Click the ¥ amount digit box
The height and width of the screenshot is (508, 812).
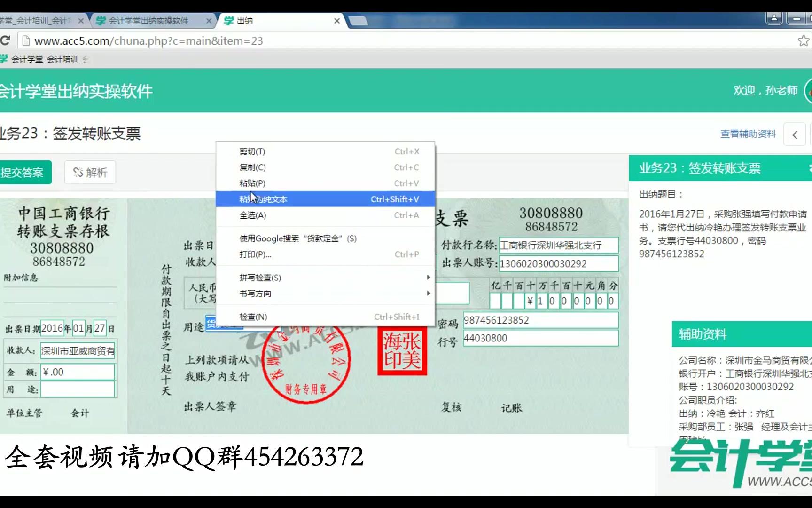[530, 301]
